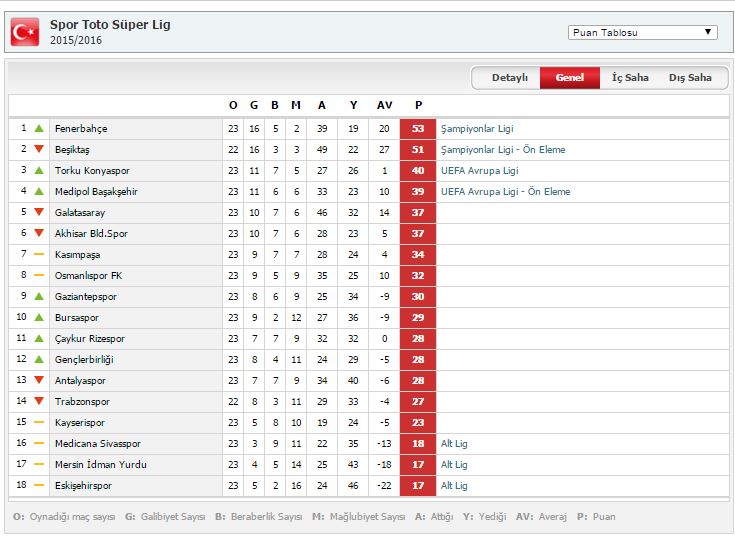Click red down arrow beside Galatasaray
Viewport: 735px width, 538px height.
pos(39,213)
